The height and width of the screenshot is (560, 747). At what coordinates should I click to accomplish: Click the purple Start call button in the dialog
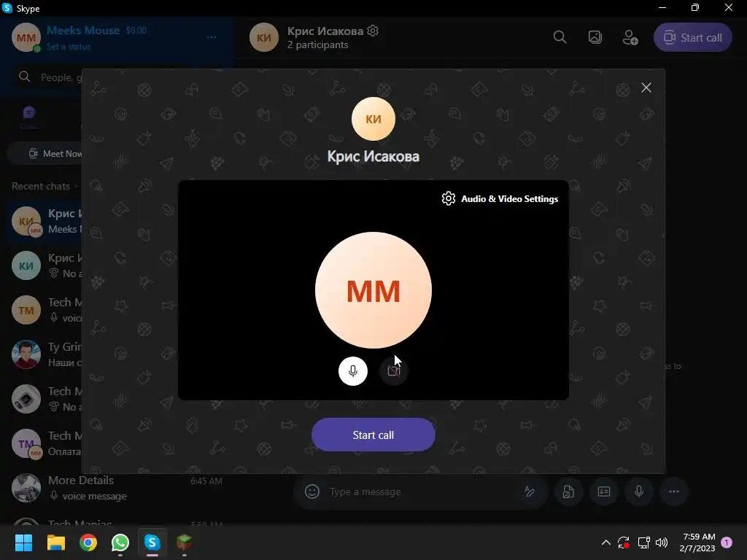pyautogui.click(x=373, y=435)
